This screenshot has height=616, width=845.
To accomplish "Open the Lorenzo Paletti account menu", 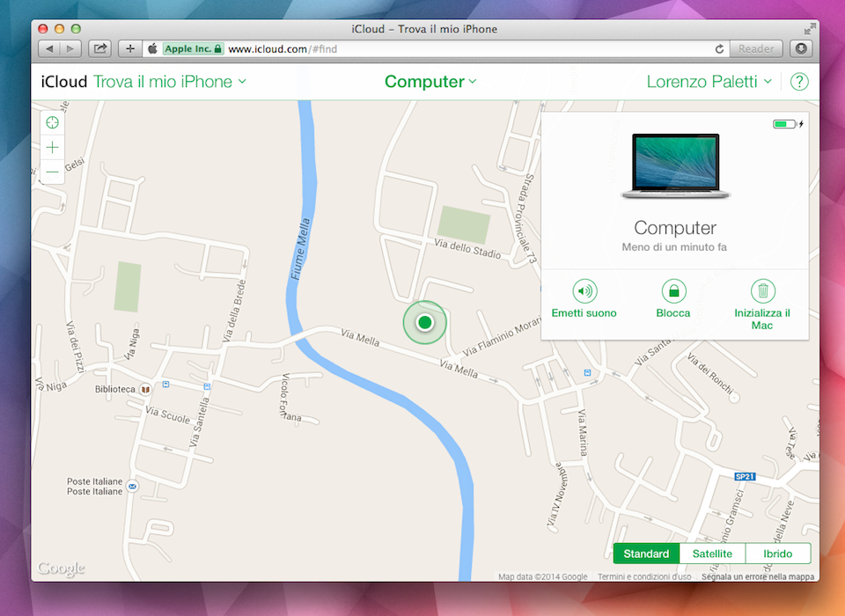I will click(x=709, y=82).
